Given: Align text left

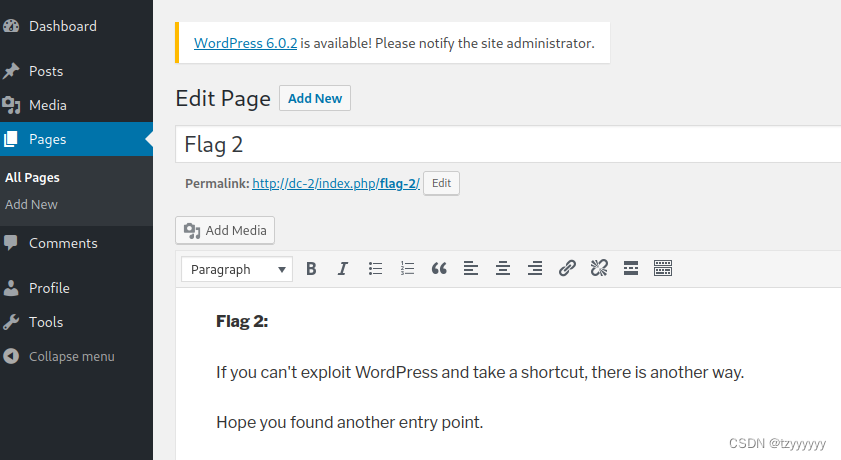Looking at the screenshot, I should click(x=471, y=269).
